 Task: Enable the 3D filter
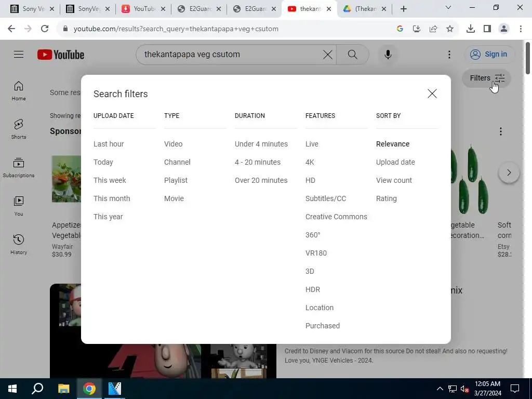[x=310, y=271]
